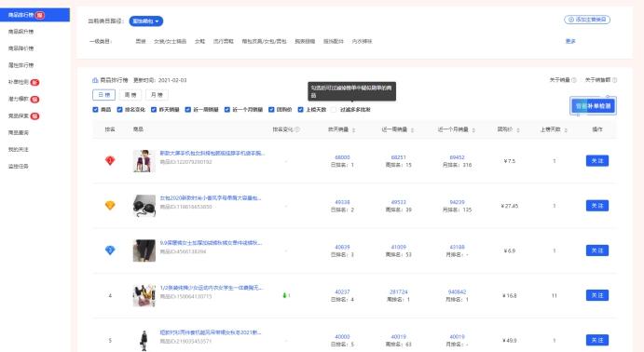The height and width of the screenshot is (352, 644).
Task: Click the red badge beside 补单检测 in sidebar
Action: pyautogui.click(x=34, y=82)
